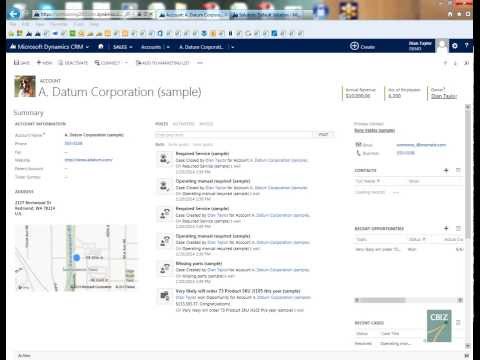Expand the arrow next to Accounts
Viewport: 480px width, 360px height.
(x=168, y=47)
